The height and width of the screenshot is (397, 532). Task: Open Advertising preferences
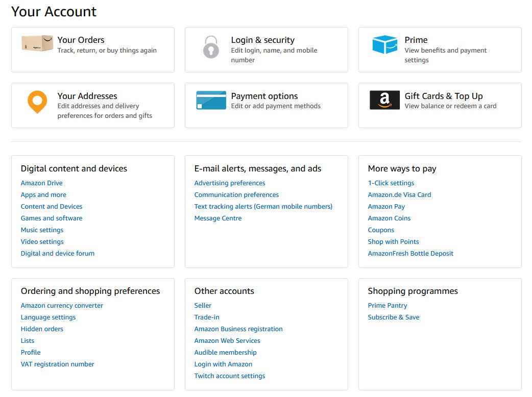[x=230, y=183]
